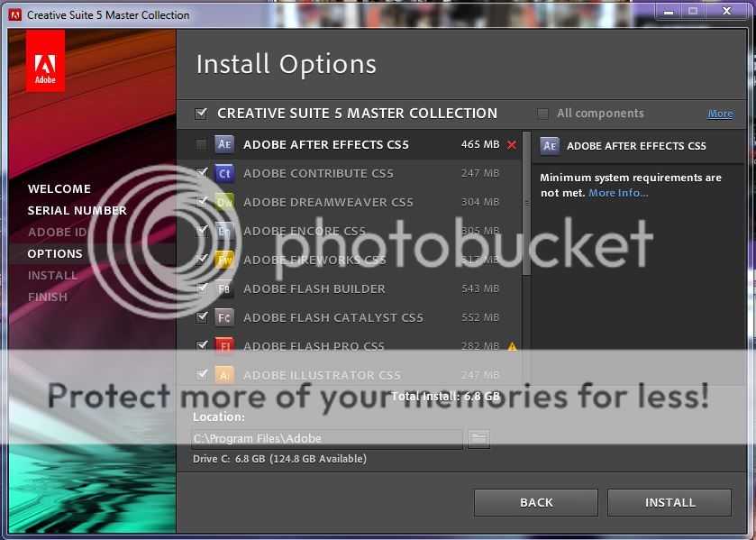Go to the Welcome step in sidebar
This screenshot has height=540, width=756.
[x=59, y=188]
